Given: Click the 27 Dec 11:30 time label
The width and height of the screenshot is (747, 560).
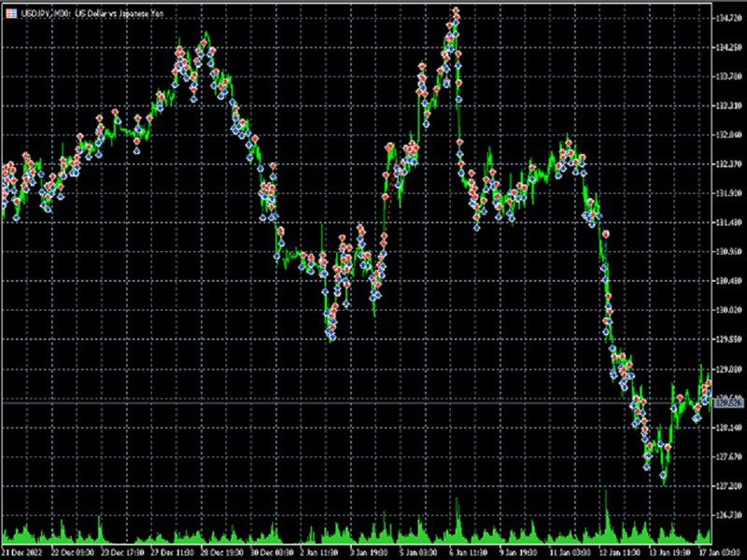Looking at the screenshot, I should pyautogui.click(x=172, y=553).
